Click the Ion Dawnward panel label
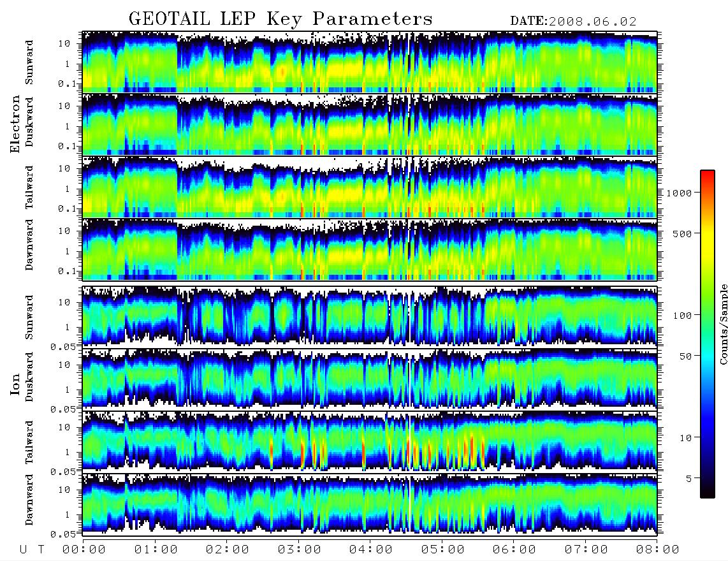The image size is (728, 561). pyautogui.click(x=29, y=500)
